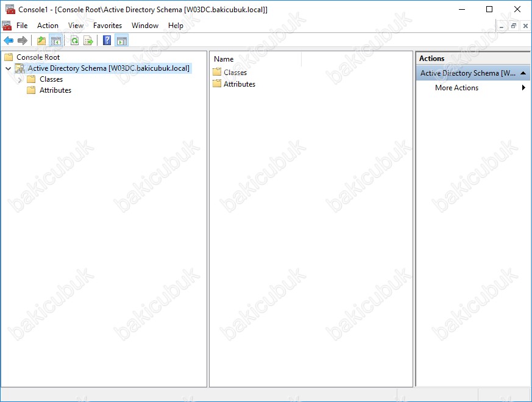532x402 pixels.
Task: Click the Actions pane header
Action: [x=473, y=59]
